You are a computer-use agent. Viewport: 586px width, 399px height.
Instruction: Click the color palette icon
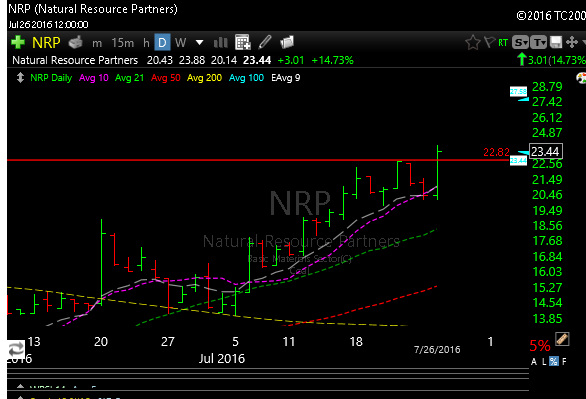tap(581, 78)
